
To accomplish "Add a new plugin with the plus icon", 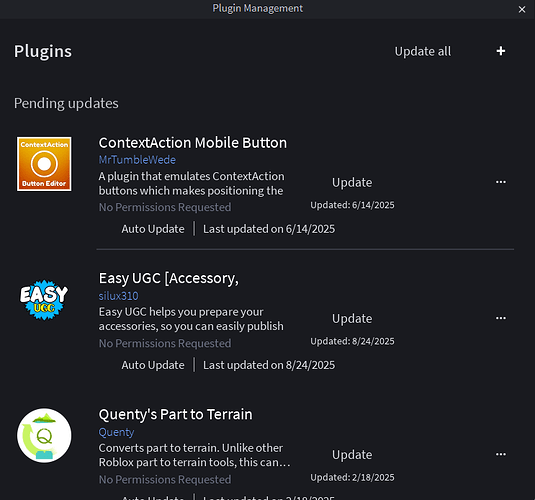I will point(501,51).
